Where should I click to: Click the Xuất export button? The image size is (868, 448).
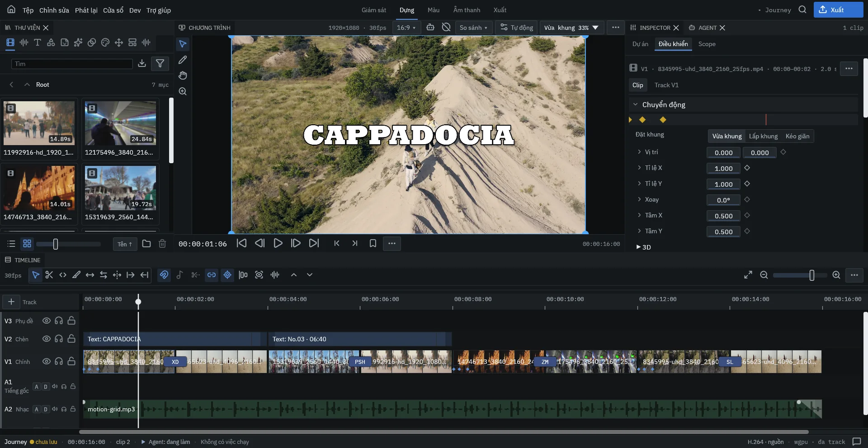(838, 9)
